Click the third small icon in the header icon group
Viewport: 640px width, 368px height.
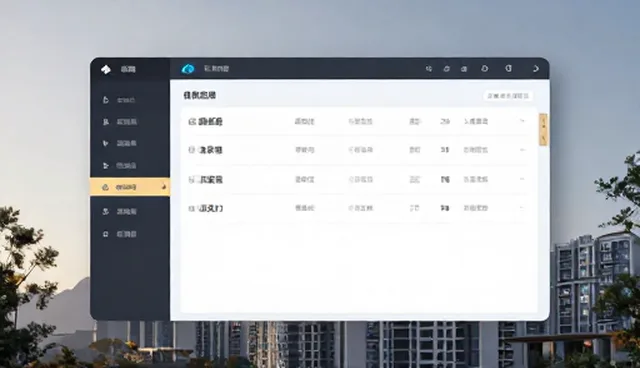464,69
